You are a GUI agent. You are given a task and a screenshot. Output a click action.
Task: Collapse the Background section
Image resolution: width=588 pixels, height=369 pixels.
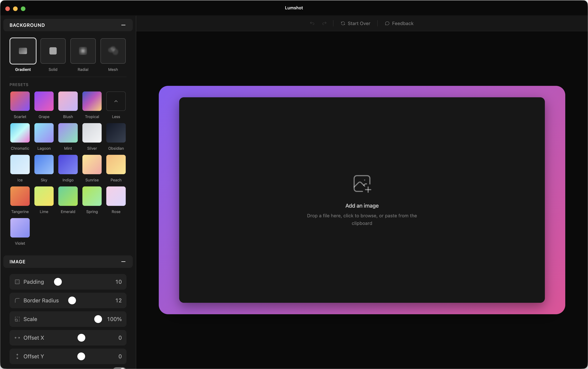[x=123, y=25]
